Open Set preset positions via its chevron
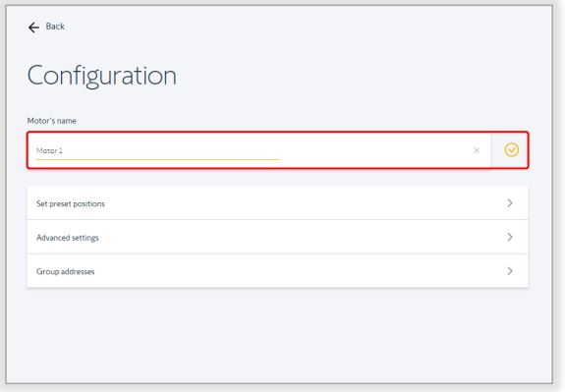This screenshot has width=565, height=392. tap(510, 203)
